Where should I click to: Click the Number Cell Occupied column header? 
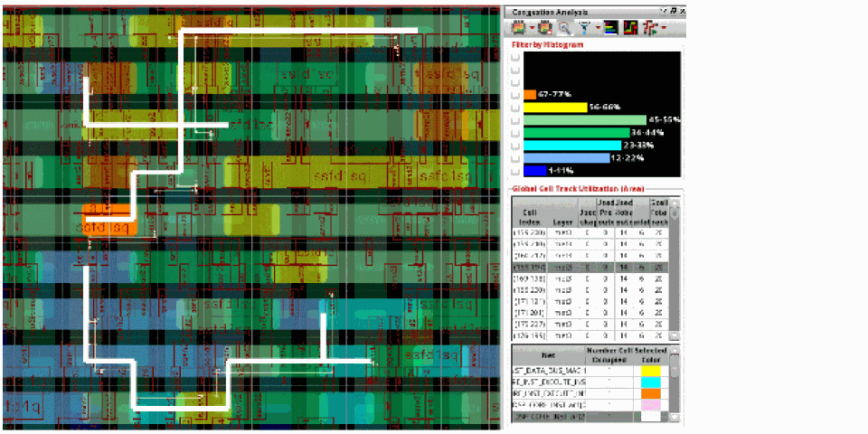(609, 354)
